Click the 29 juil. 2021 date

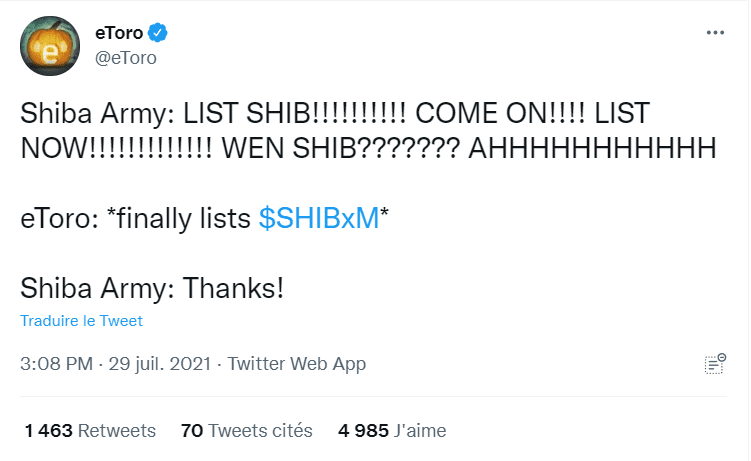[160, 364]
